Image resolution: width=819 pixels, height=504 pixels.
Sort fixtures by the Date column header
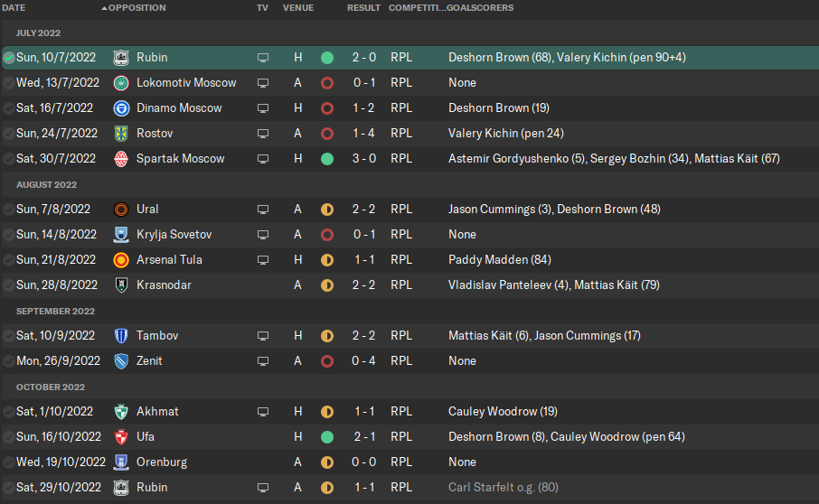coord(14,8)
